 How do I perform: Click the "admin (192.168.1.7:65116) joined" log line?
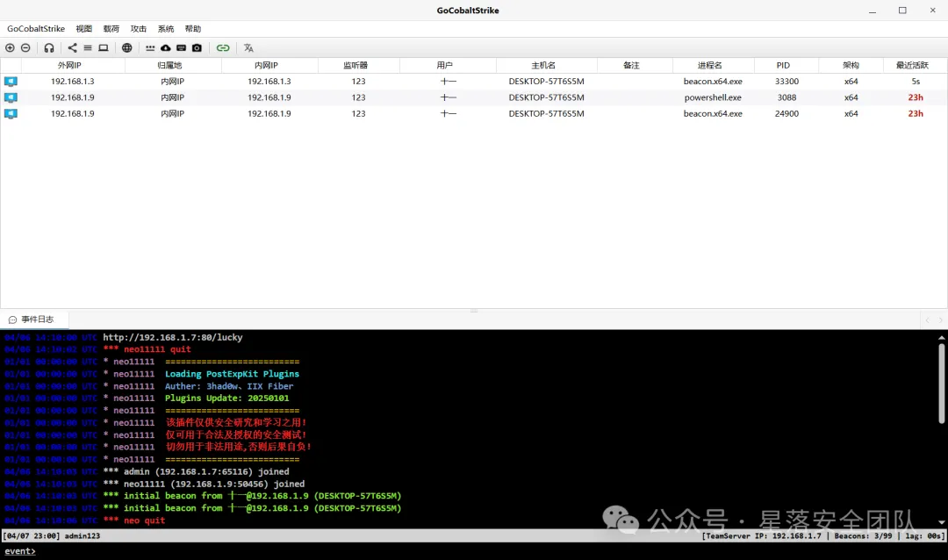coord(206,471)
